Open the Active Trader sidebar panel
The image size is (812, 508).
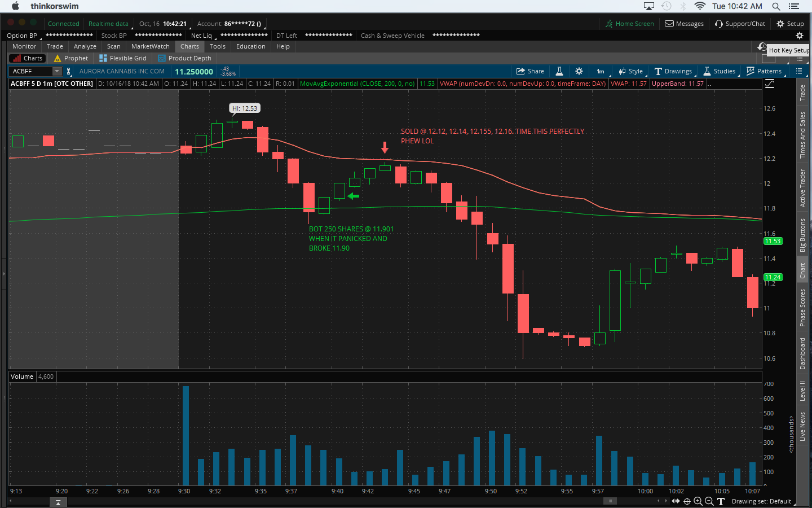click(x=802, y=188)
